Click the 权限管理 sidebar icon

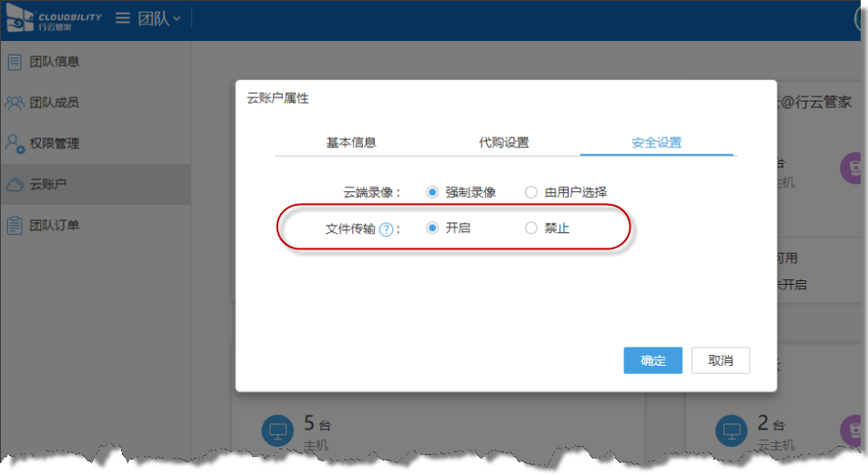pyautogui.click(x=15, y=144)
